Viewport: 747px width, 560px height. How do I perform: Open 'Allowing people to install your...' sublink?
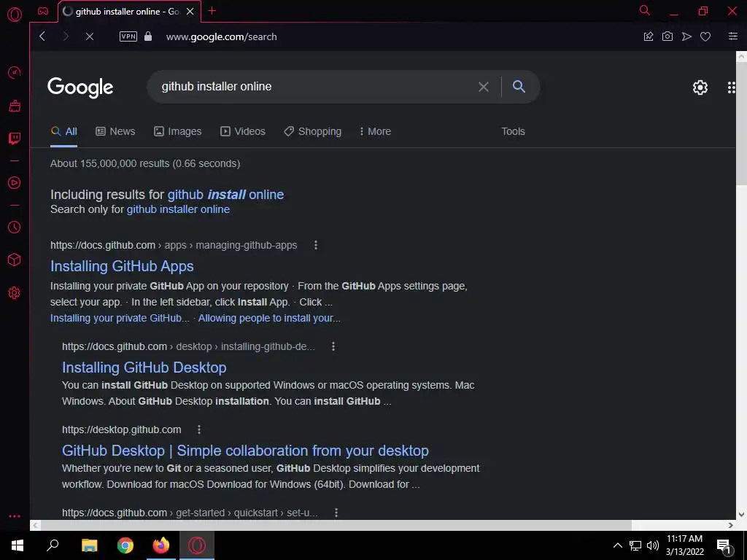tap(269, 318)
